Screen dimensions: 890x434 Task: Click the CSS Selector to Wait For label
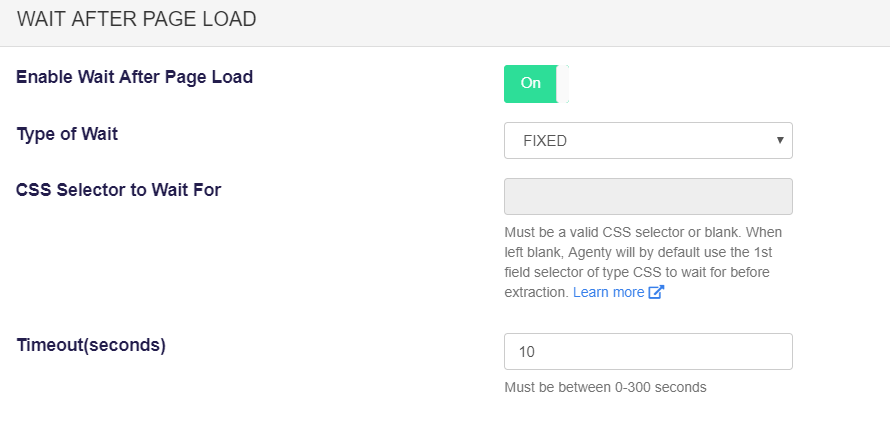click(119, 189)
